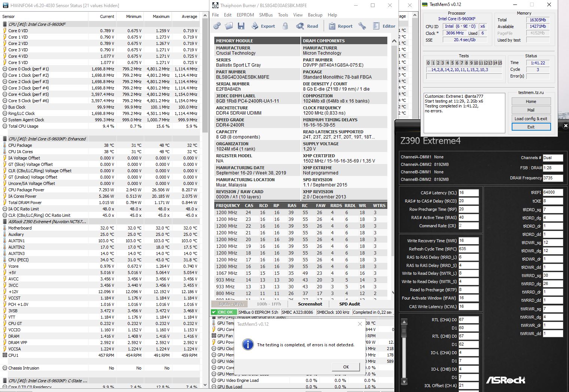Click the wrench tool icon
Screen dimensions: 569x392
point(362,26)
